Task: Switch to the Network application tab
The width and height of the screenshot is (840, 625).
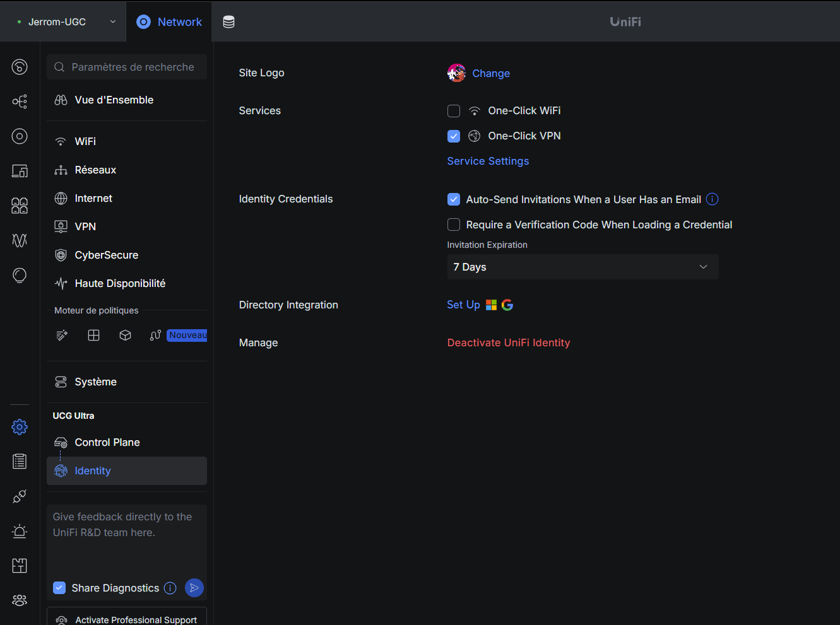Action: [169, 21]
